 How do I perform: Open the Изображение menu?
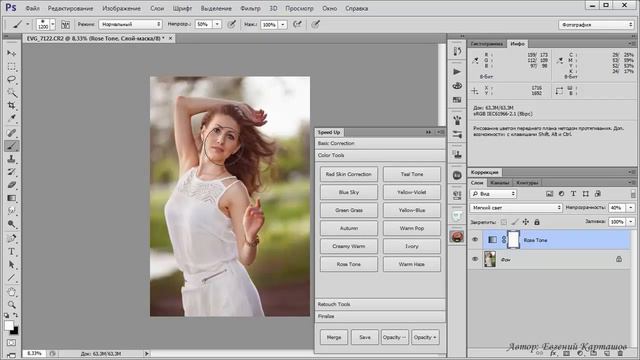click(x=121, y=8)
